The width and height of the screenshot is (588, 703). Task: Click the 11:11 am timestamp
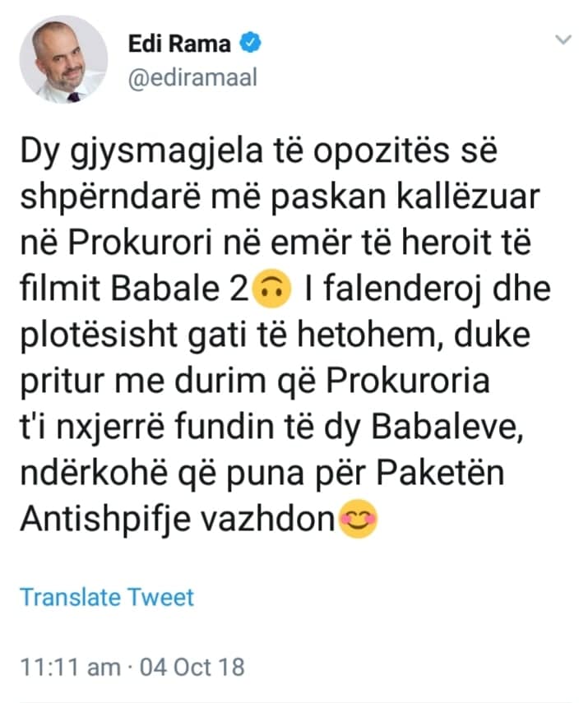tap(69, 665)
